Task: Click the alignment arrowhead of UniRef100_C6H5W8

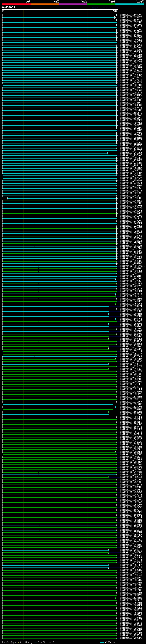Action: click(108, 324)
